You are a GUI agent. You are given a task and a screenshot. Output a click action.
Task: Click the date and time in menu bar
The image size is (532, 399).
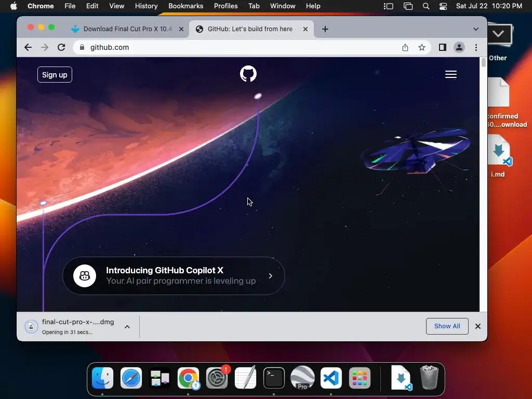[489, 6]
